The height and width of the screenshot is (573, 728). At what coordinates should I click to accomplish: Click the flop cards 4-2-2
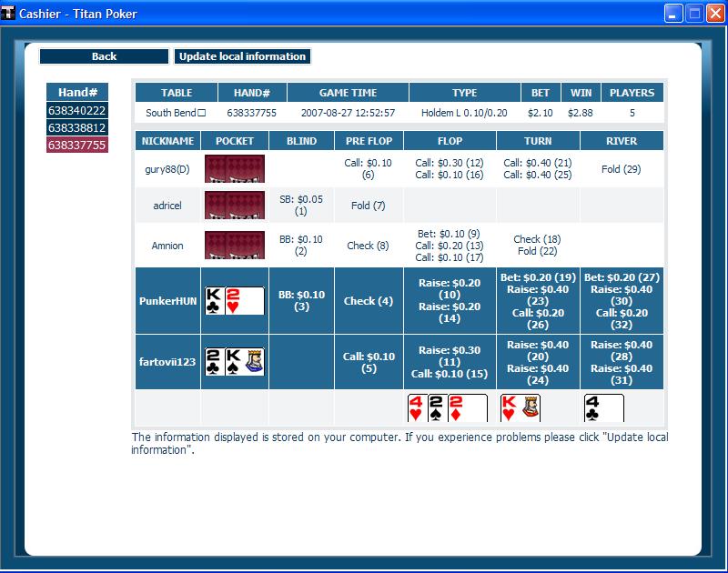[x=447, y=408]
